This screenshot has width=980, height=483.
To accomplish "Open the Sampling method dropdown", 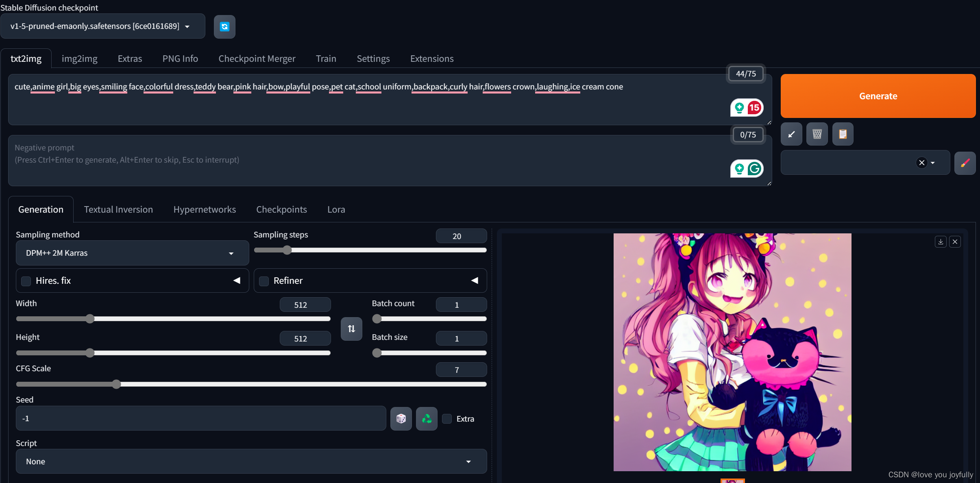I will 132,253.
